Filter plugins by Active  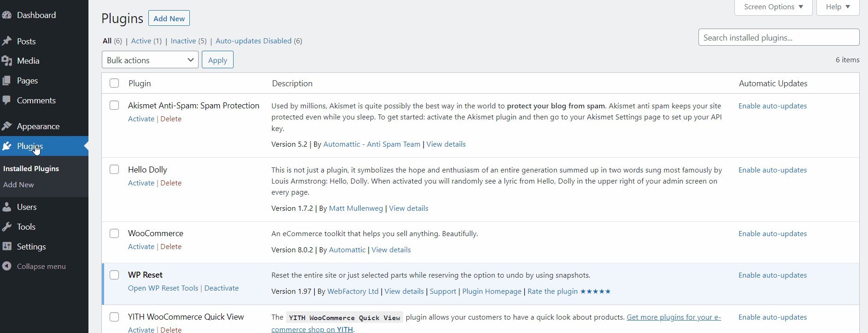pyautogui.click(x=141, y=41)
